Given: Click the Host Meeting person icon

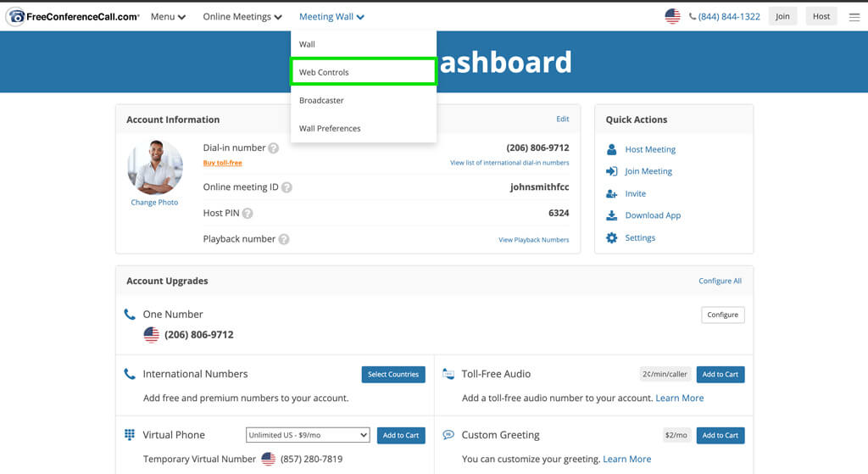Looking at the screenshot, I should click(611, 149).
